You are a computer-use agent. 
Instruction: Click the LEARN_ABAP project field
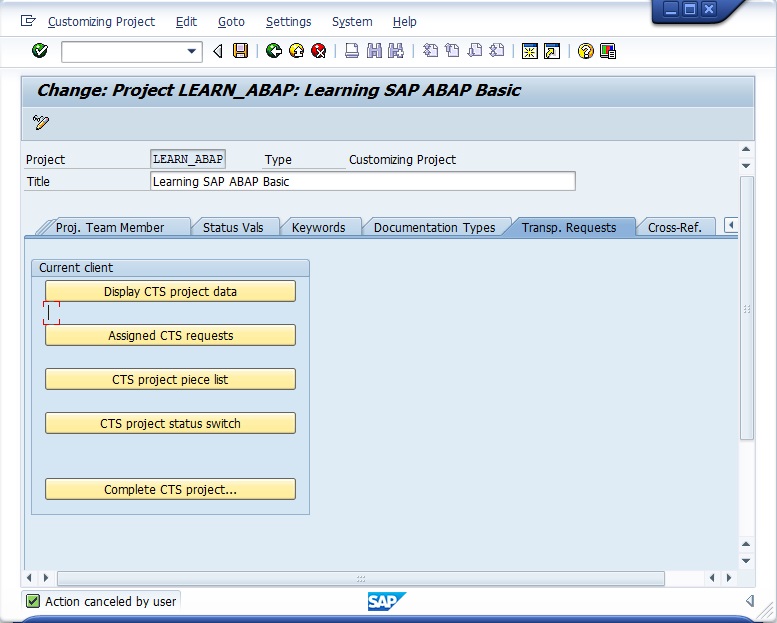pos(188,159)
